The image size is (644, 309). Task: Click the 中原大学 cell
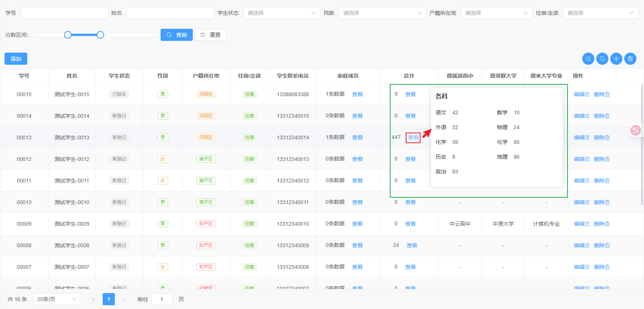tap(503, 224)
